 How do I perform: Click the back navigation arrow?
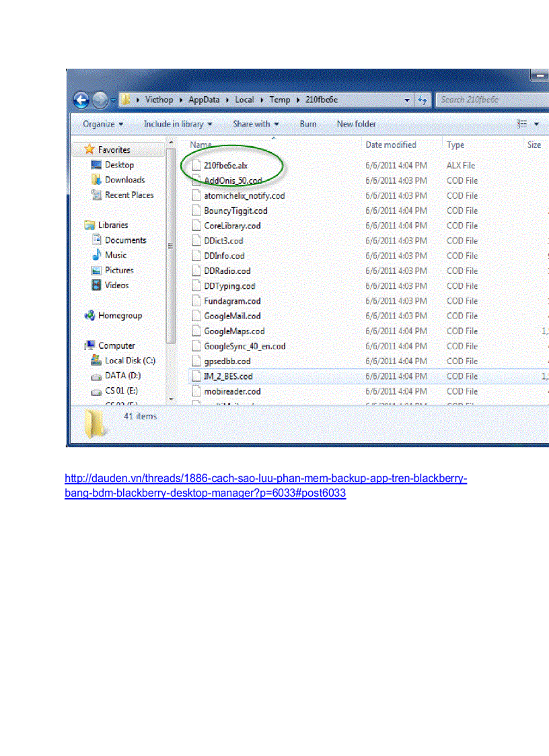[x=81, y=100]
